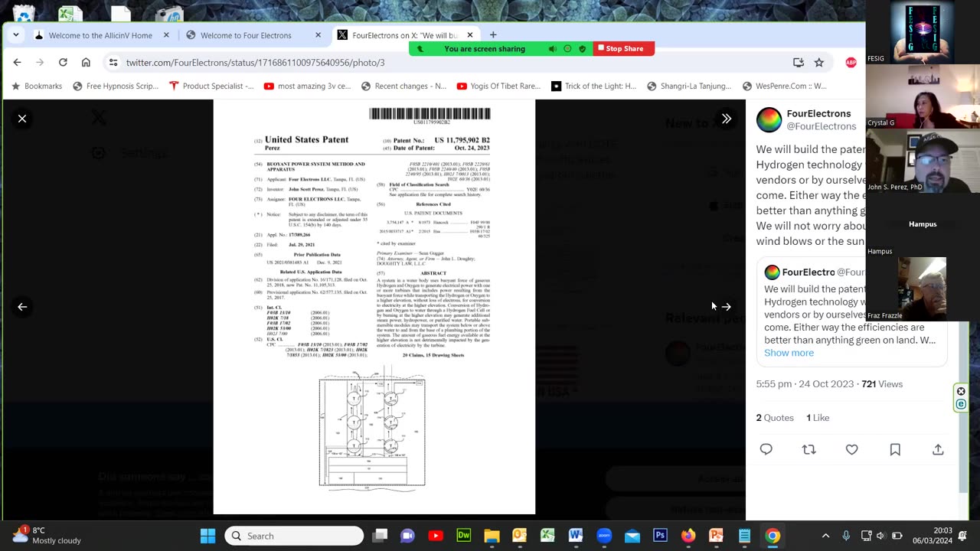Open Trick of the Light bookmark
The width and height of the screenshot is (980, 551).
point(593,86)
